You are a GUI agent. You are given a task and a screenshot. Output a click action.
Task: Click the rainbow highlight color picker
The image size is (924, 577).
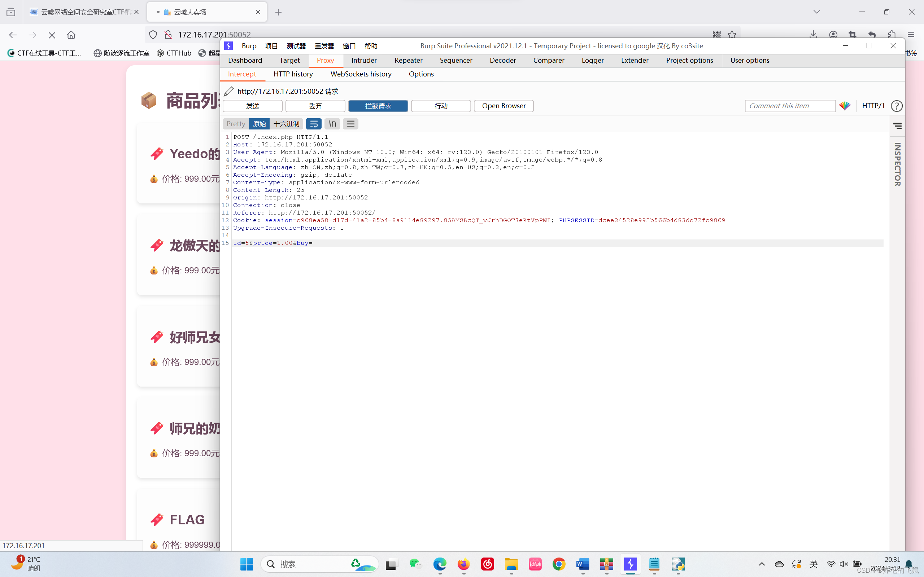[845, 106]
